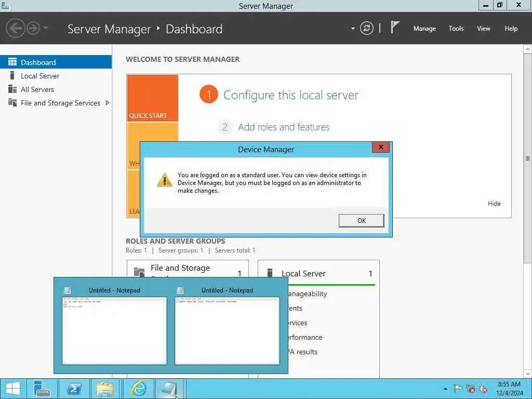The width and height of the screenshot is (532, 399).
Task: Go back with the navigation back arrow
Action: (15, 28)
